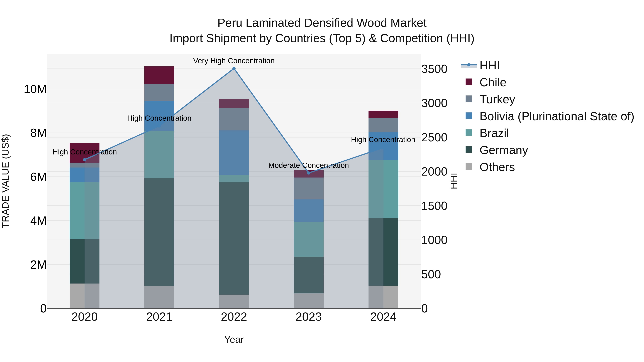Viewport: 644px width, 362px height.
Task: Click the 'TRADE VALUE (US$)' axis title
Action: 6,181
